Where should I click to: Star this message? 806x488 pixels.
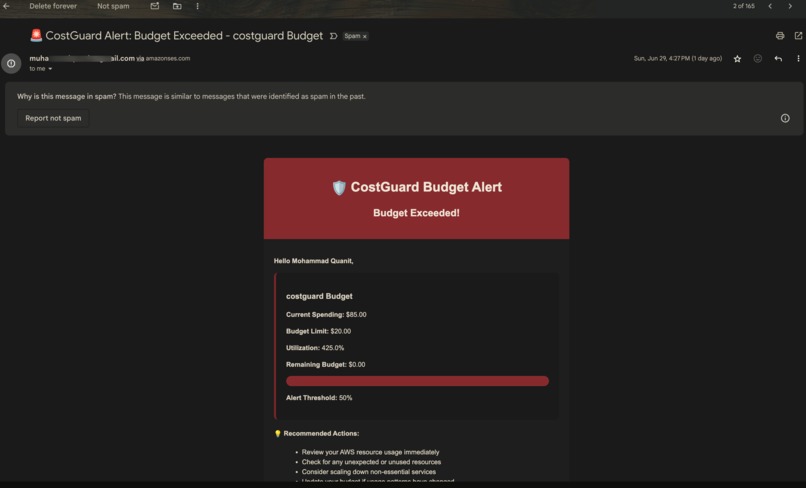click(x=737, y=59)
